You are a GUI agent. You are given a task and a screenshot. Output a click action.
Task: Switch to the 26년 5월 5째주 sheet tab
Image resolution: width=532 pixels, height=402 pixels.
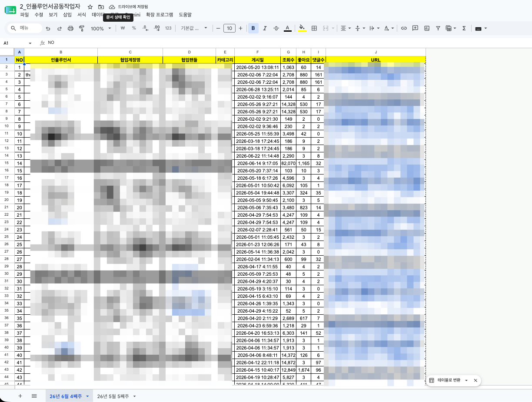(113, 396)
